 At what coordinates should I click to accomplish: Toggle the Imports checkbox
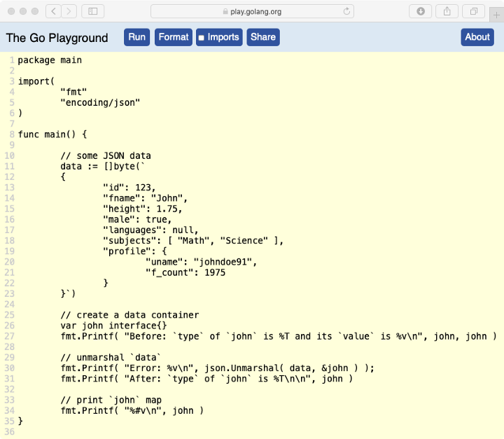click(200, 37)
